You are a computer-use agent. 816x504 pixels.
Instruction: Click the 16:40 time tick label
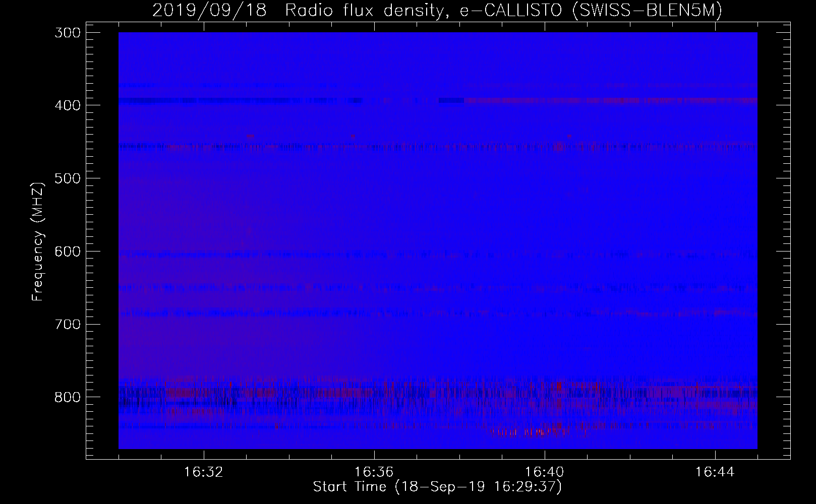tap(545, 472)
